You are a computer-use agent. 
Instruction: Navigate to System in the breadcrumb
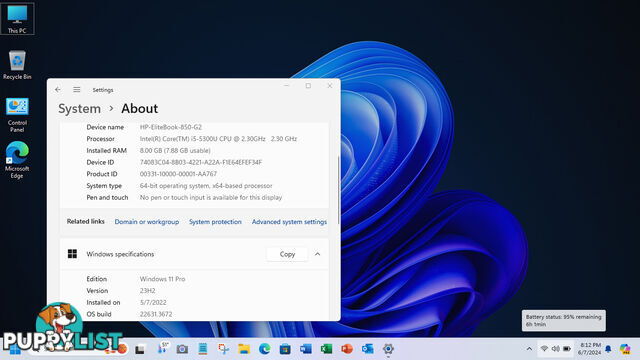pos(79,109)
